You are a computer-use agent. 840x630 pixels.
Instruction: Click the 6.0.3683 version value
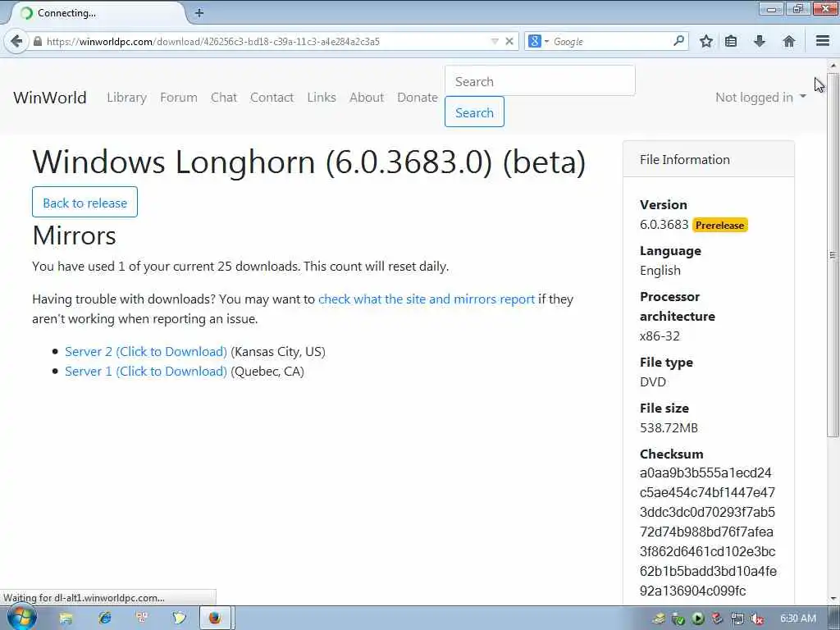click(664, 225)
